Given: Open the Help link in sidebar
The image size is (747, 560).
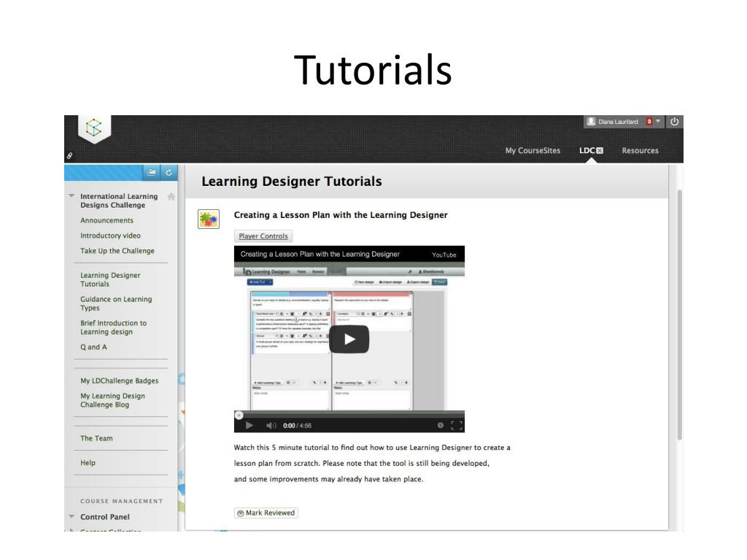Looking at the screenshot, I should pos(88,463).
